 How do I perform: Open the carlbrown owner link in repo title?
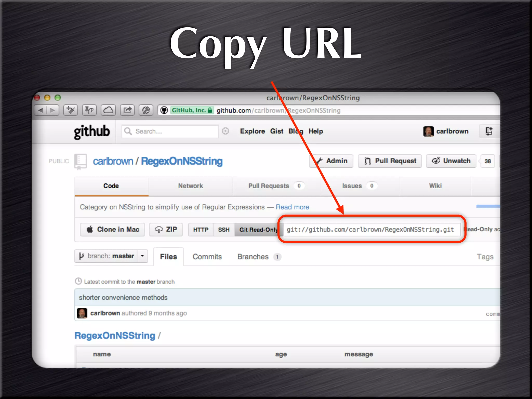(x=113, y=161)
